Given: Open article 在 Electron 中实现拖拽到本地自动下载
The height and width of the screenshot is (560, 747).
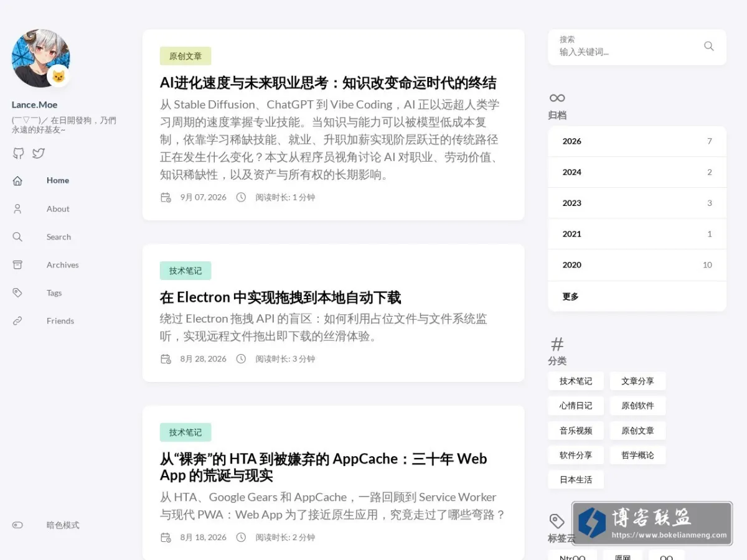Looking at the screenshot, I should pos(280,297).
